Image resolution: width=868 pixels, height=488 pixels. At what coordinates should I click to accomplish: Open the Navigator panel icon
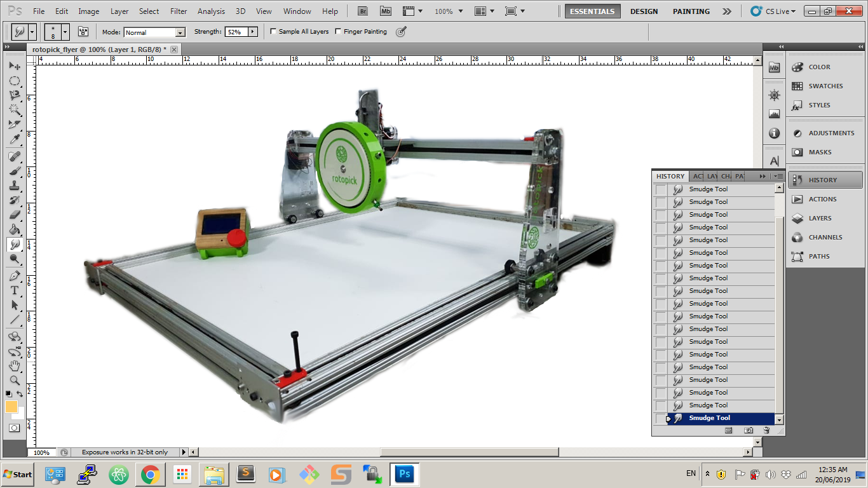tap(774, 95)
